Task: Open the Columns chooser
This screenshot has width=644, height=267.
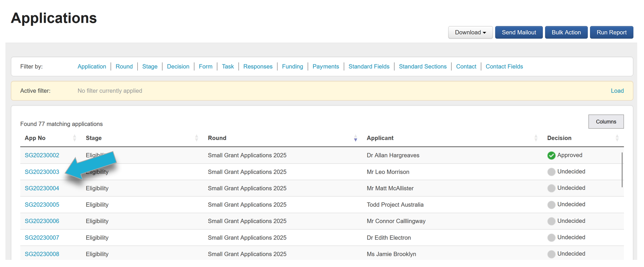Action: pyautogui.click(x=606, y=122)
